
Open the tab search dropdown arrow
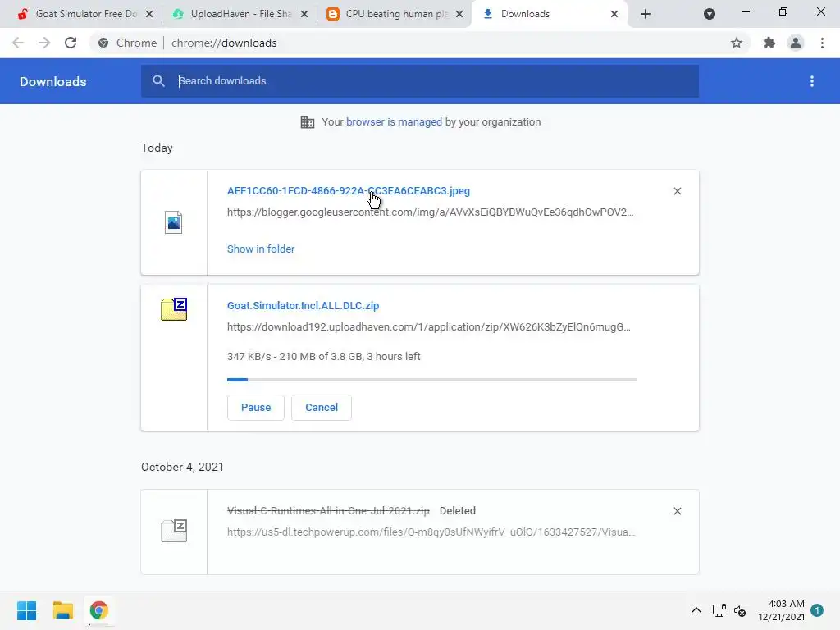tap(710, 14)
